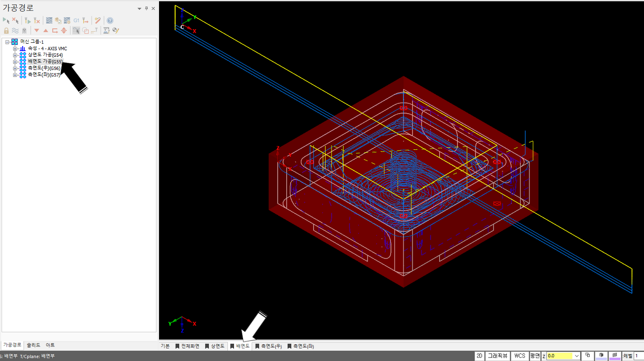644x361 pixels.
Task: Regenerate all dirty operations icon
Action: [37, 21]
